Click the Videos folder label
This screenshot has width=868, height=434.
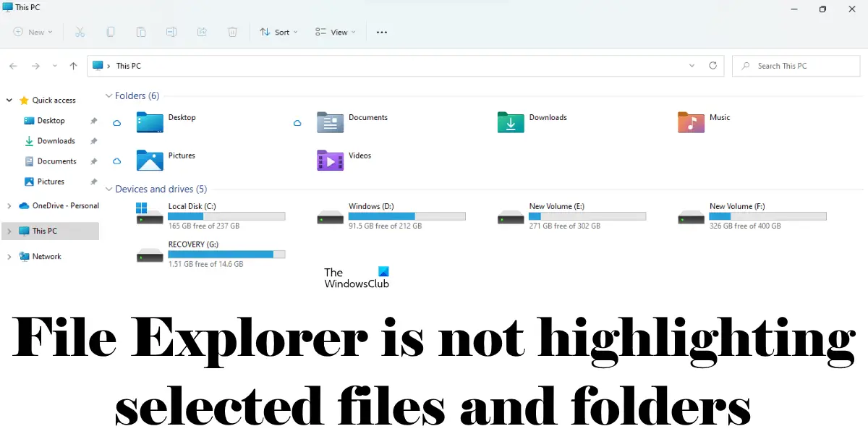[x=359, y=156]
